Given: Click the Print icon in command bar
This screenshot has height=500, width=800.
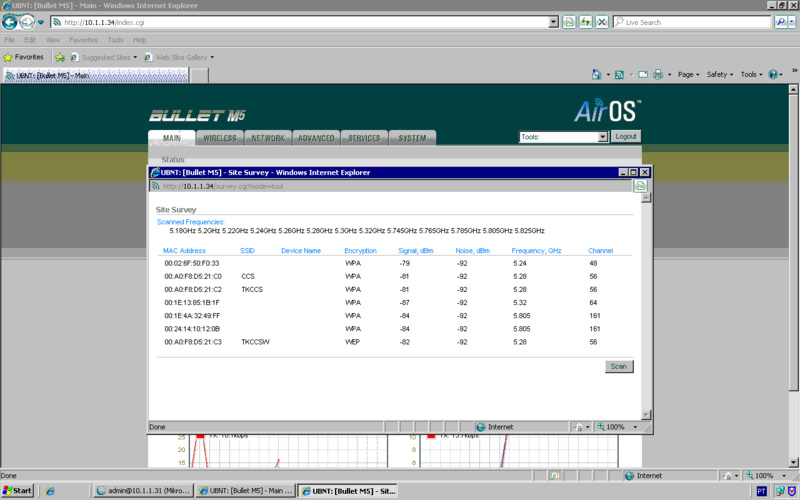Looking at the screenshot, I should (658, 74).
